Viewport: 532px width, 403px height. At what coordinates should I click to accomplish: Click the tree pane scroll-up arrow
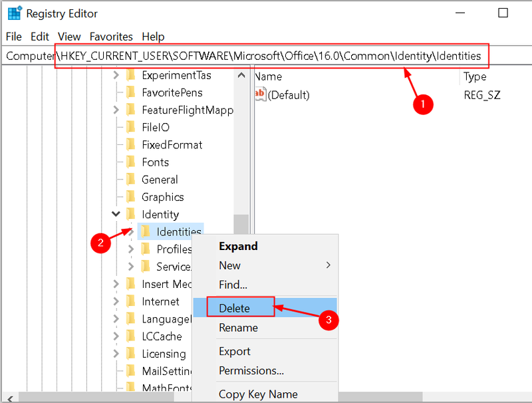point(241,75)
